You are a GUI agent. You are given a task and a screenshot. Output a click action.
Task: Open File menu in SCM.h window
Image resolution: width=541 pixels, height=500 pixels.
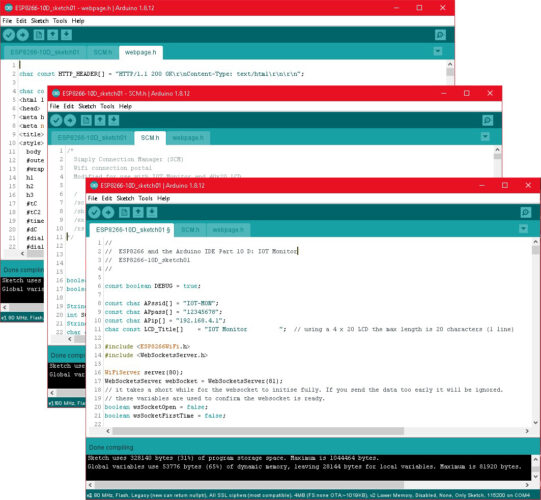click(x=54, y=106)
